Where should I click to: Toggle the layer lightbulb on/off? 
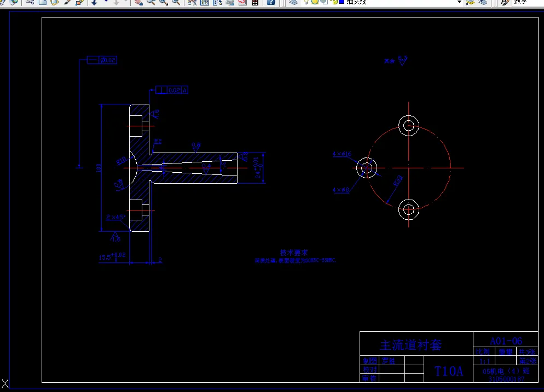[306, 2]
